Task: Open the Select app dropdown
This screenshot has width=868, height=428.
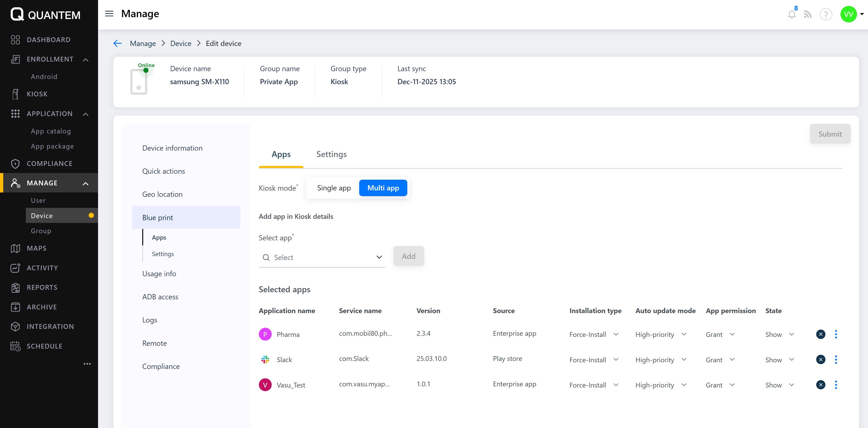Action: pos(322,257)
